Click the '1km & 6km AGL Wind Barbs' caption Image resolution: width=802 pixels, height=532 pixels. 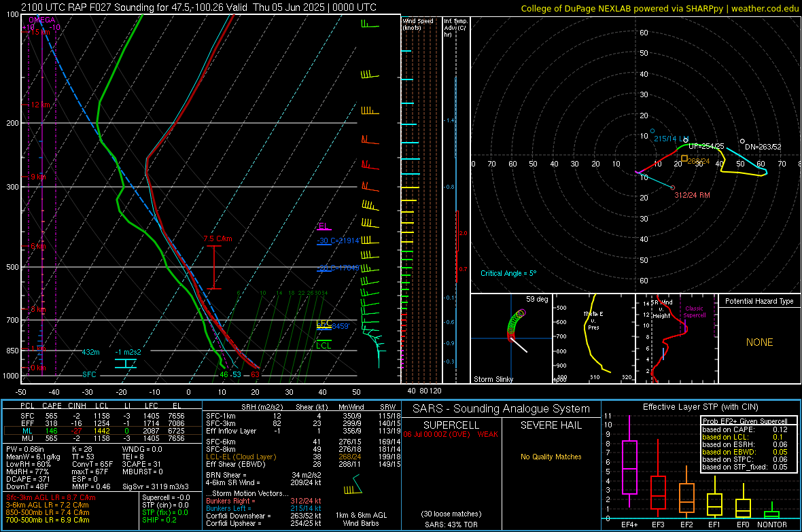tap(361, 519)
